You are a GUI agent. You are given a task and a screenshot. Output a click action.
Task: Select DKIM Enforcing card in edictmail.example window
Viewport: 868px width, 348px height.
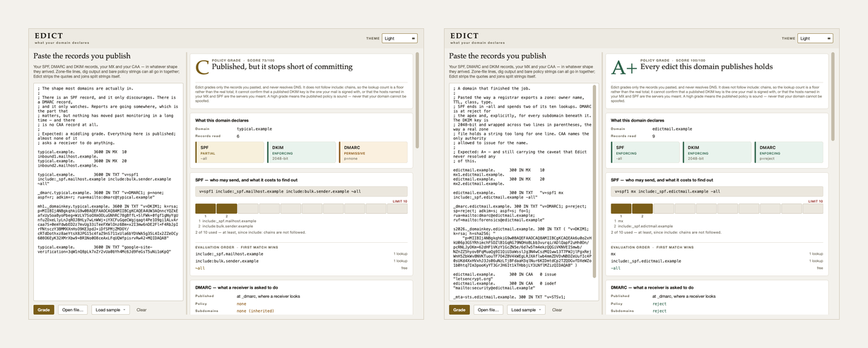[x=717, y=152]
